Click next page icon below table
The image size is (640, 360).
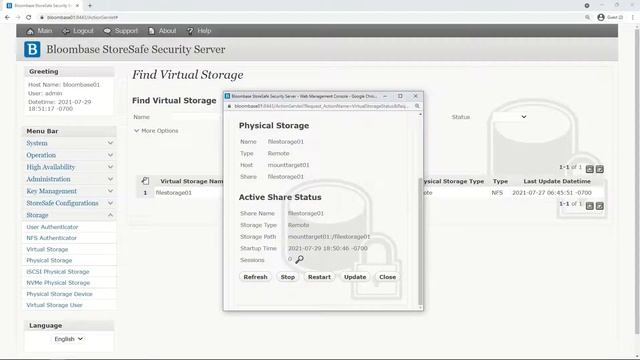(x=600, y=206)
